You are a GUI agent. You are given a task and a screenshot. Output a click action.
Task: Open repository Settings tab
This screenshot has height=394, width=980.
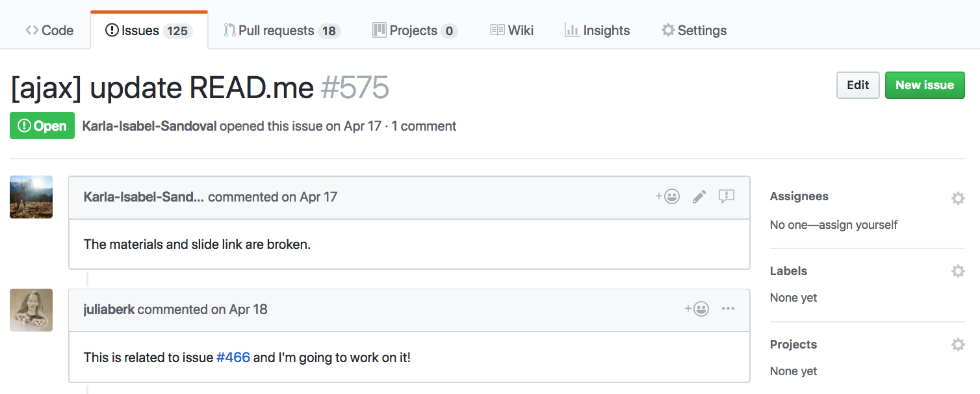coord(693,31)
